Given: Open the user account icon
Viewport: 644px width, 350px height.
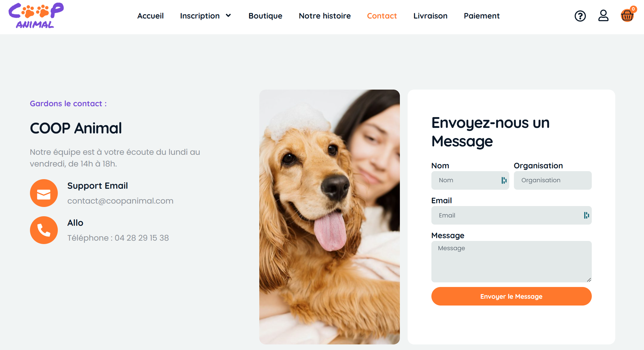Looking at the screenshot, I should pos(603,15).
